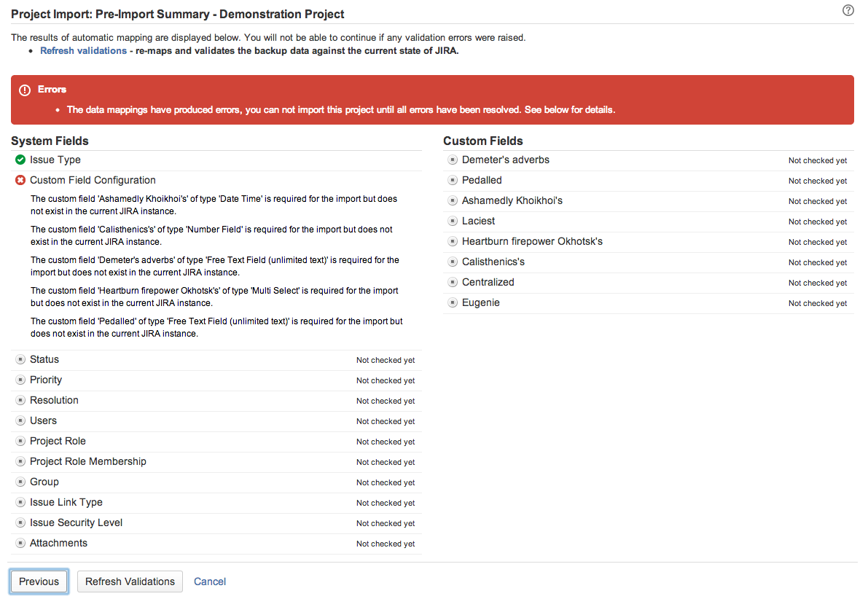Screen dimensions: 868x607
Task: Select the Project Role Membership entry
Action: pyautogui.click(x=87, y=461)
